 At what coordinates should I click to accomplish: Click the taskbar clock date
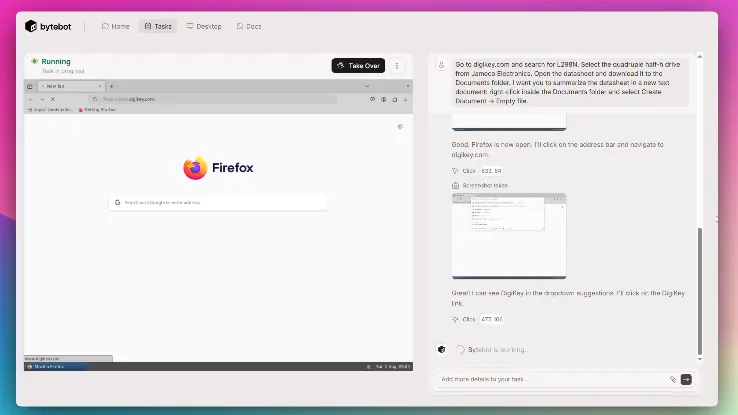pos(393,367)
